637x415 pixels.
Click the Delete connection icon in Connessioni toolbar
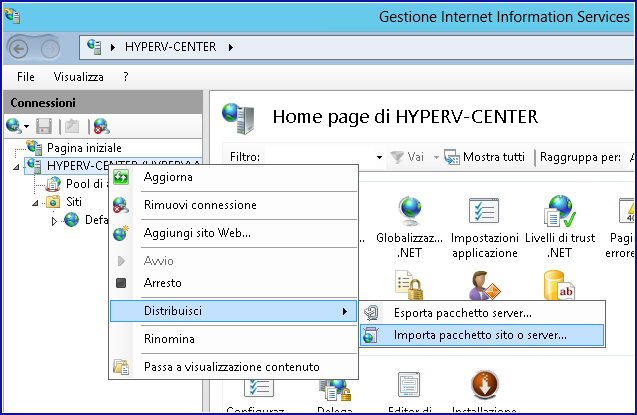coord(102,126)
